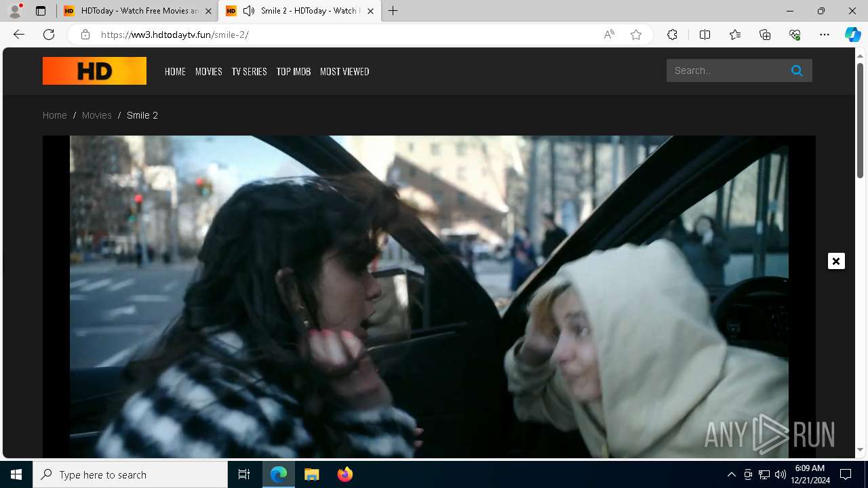This screenshot has height=488, width=868.
Task: Mute the Smile 2 tab audio
Action: [x=249, y=11]
